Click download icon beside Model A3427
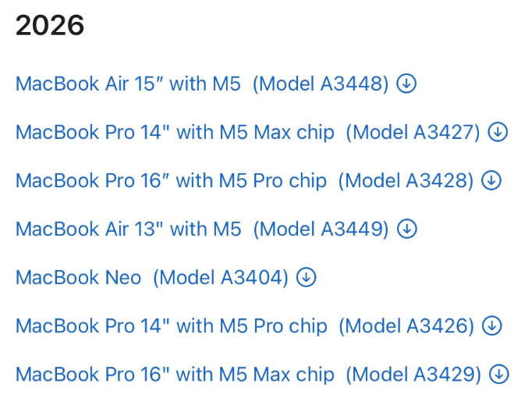The height and width of the screenshot is (398, 532). coord(498,132)
